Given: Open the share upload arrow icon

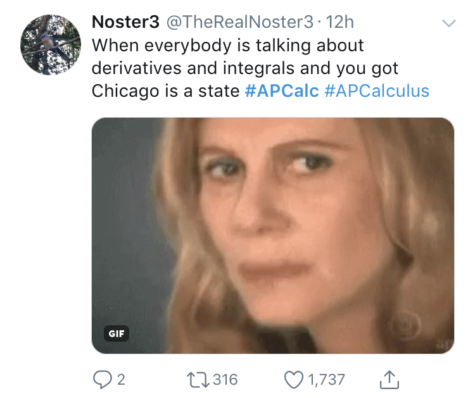Looking at the screenshot, I should click(x=389, y=380).
